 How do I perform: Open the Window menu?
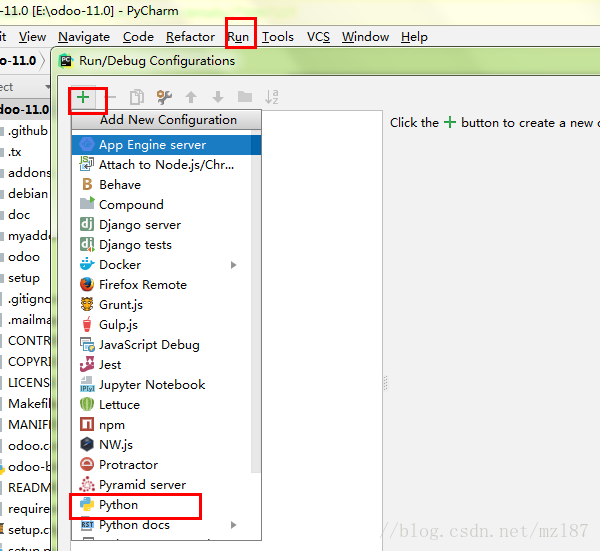tap(365, 37)
